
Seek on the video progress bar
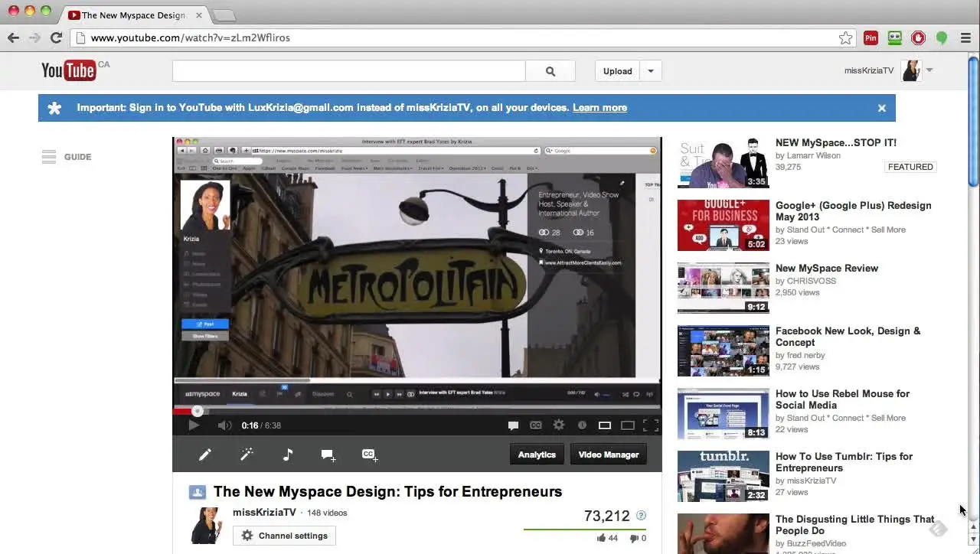pos(417,411)
